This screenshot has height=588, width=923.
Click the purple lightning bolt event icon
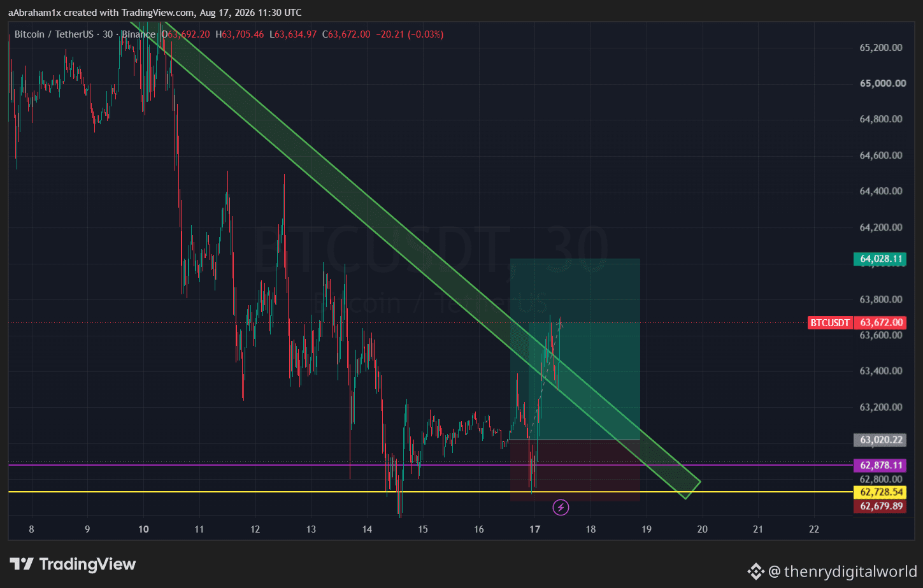pos(561,507)
